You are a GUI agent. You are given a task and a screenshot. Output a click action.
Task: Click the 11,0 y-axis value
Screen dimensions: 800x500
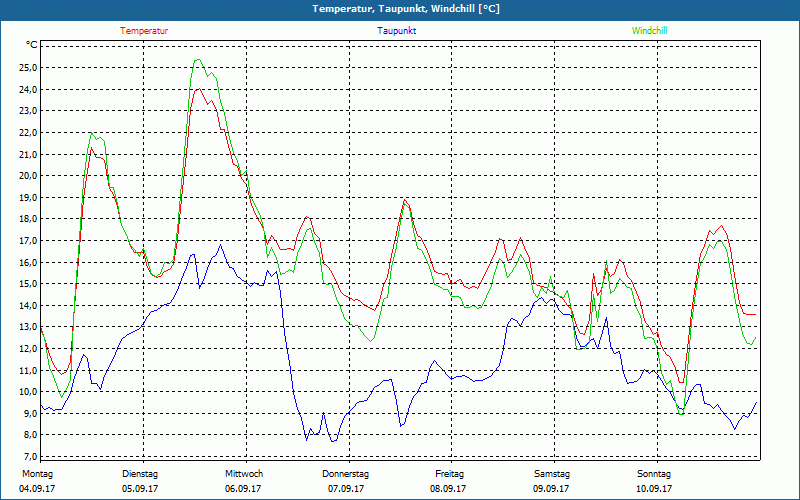(28, 370)
